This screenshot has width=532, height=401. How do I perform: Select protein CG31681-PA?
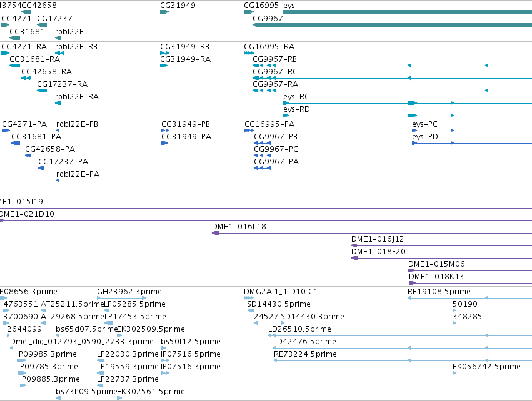click(x=36, y=137)
